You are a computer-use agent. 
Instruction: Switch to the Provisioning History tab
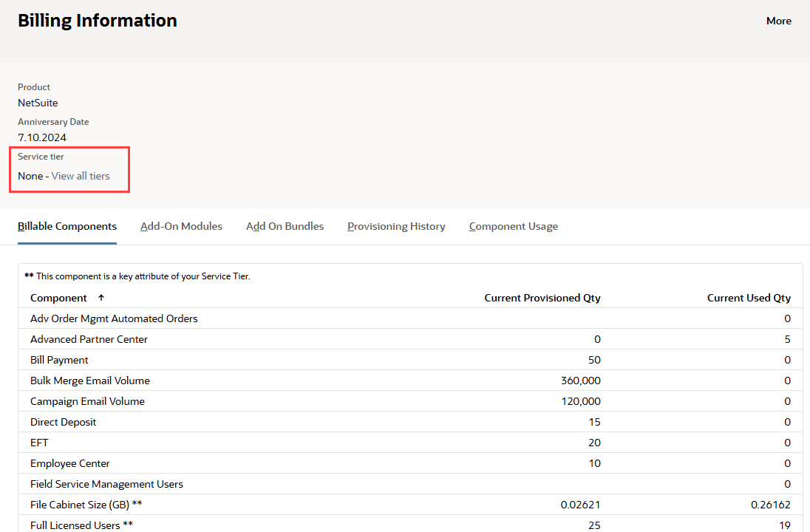tap(396, 226)
